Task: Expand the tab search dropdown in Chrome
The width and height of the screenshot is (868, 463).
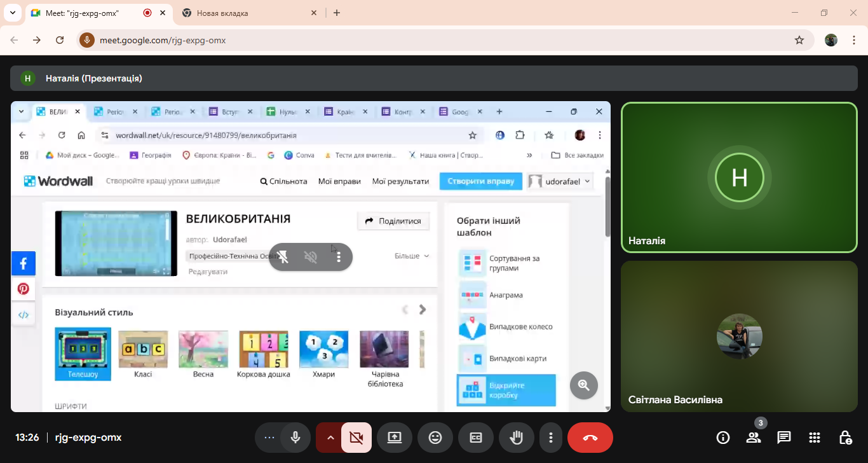Action: (x=12, y=13)
